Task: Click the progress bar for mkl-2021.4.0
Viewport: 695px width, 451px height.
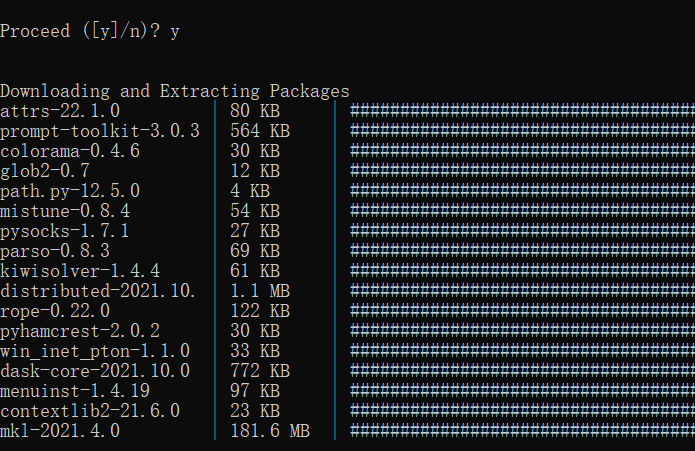Action: click(x=520, y=431)
